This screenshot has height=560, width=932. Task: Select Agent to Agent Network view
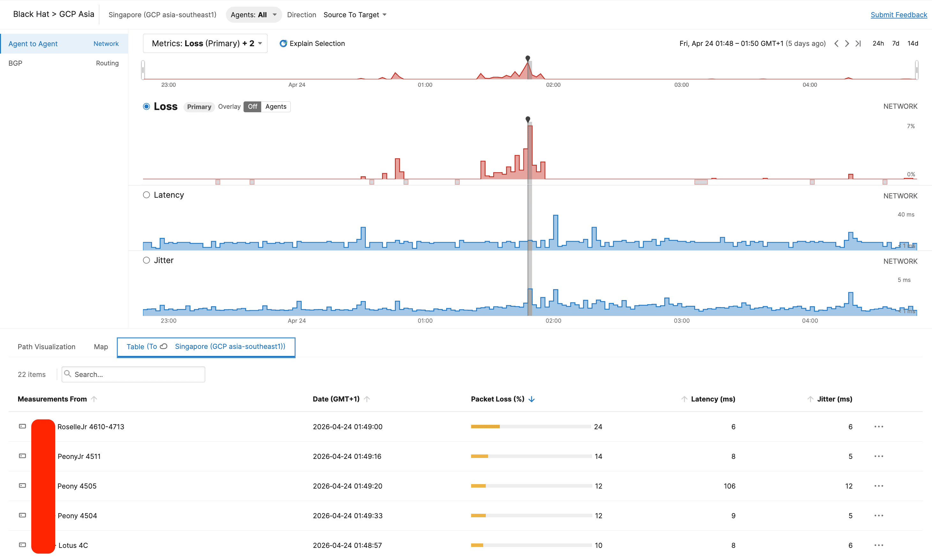(x=64, y=43)
